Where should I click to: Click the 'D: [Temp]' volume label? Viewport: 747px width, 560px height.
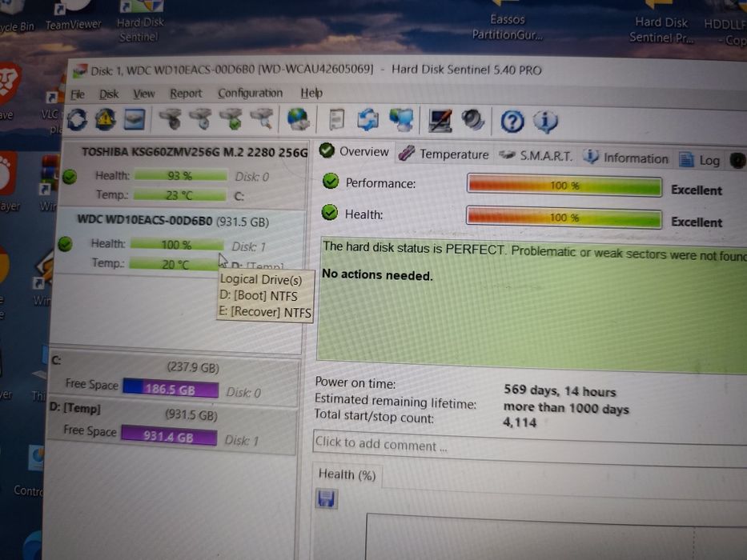(75, 408)
